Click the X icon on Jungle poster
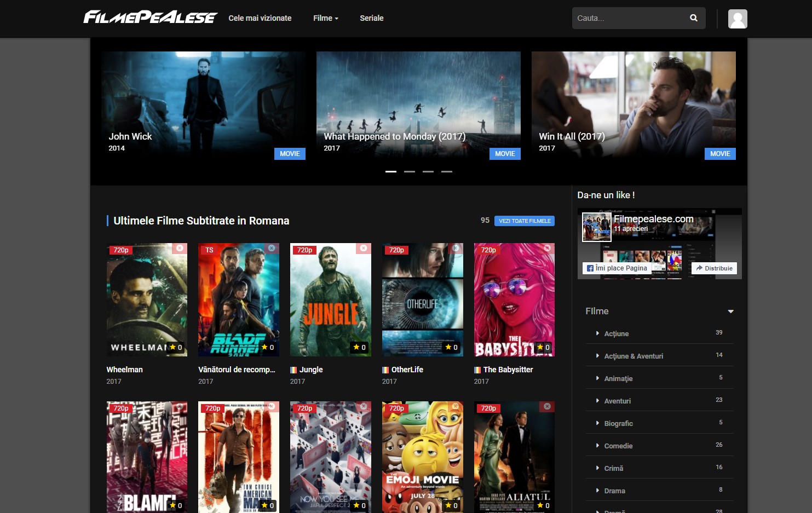Viewport: 812px width, 513px height. click(x=364, y=249)
